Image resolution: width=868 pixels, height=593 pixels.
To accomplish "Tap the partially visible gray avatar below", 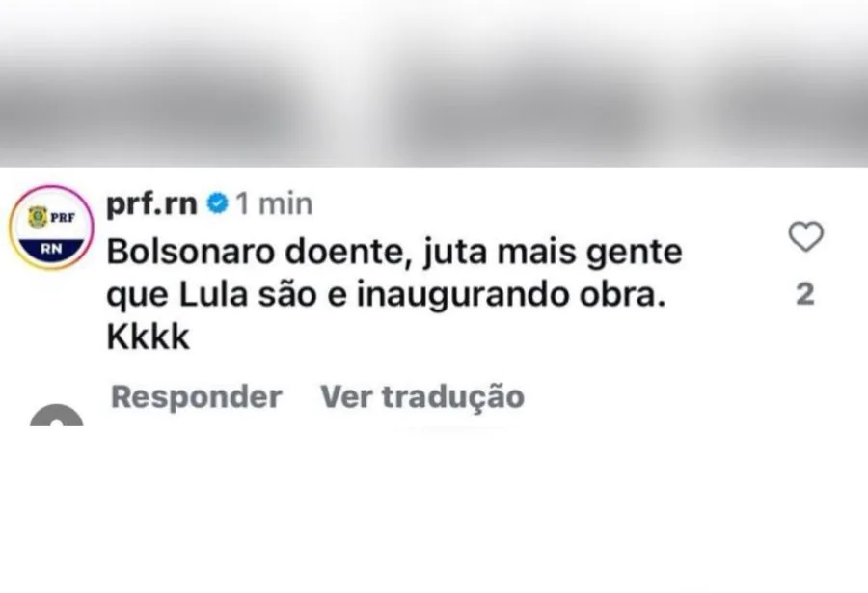I will [57, 416].
